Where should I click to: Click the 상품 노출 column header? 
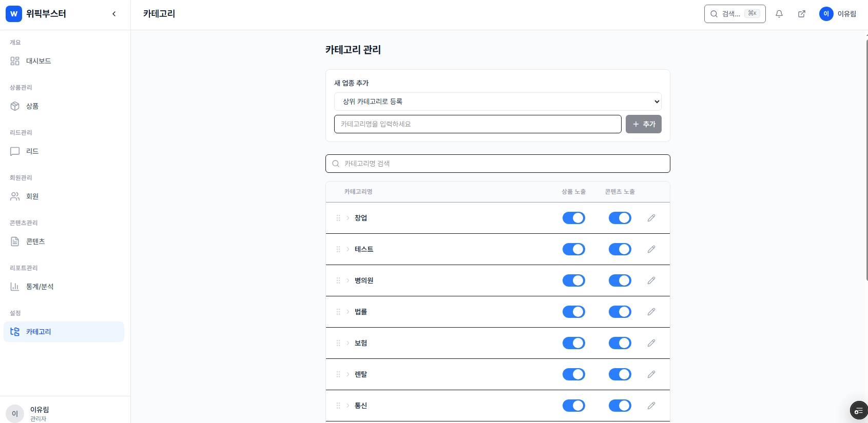pyautogui.click(x=574, y=192)
